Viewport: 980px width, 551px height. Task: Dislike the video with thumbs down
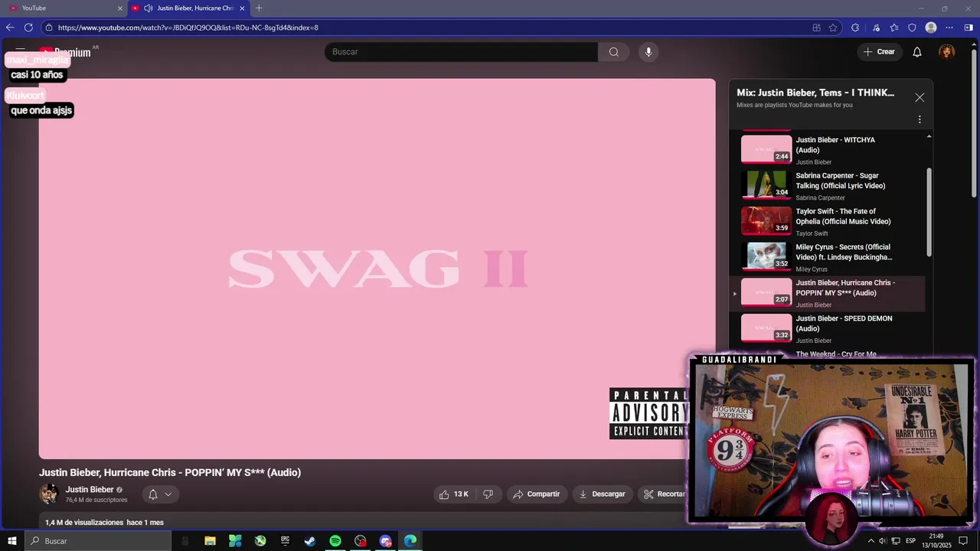pyautogui.click(x=488, y=494)
